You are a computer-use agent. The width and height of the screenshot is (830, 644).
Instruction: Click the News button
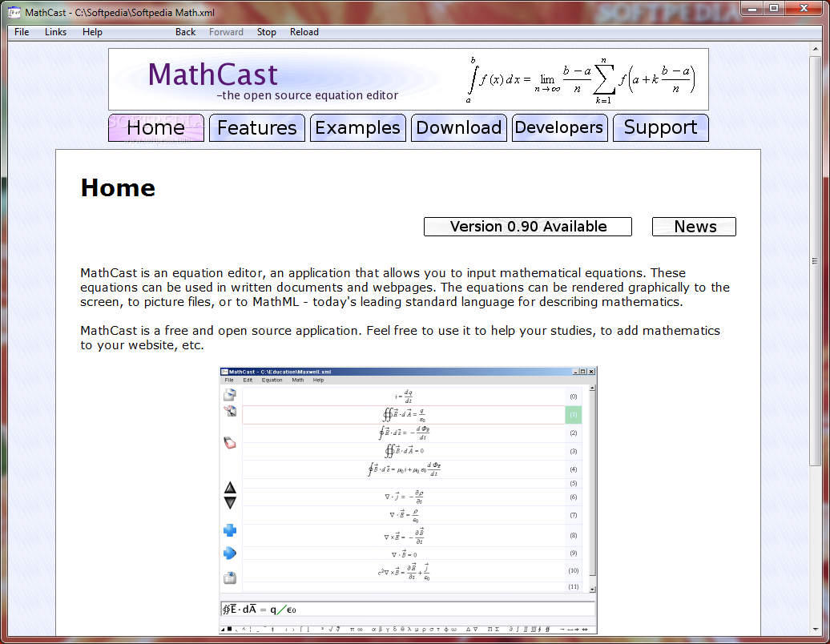coord(694,227)
